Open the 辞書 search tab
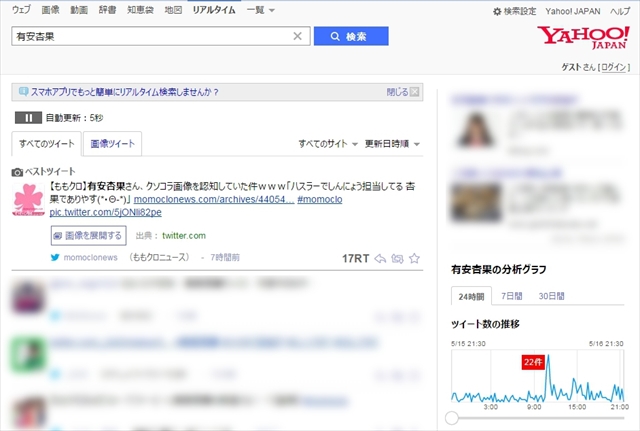The width and height of the screenshot is (640, 431). click(x=107, y=10)
